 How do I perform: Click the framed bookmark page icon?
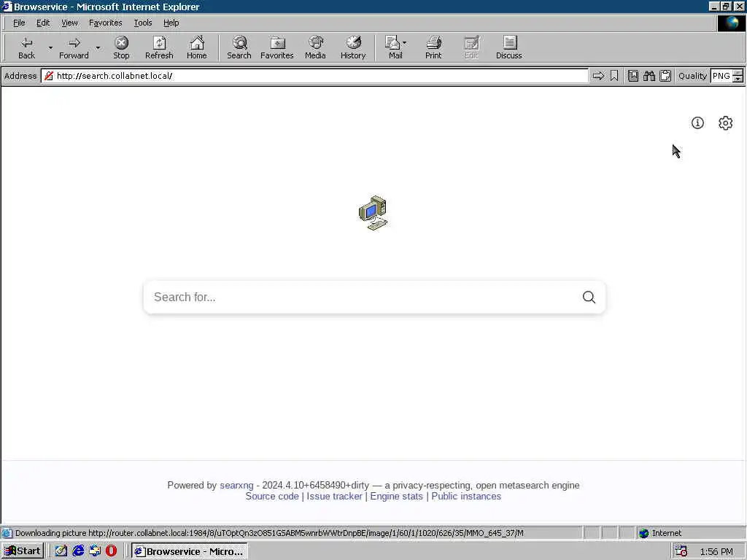(633, 76)
